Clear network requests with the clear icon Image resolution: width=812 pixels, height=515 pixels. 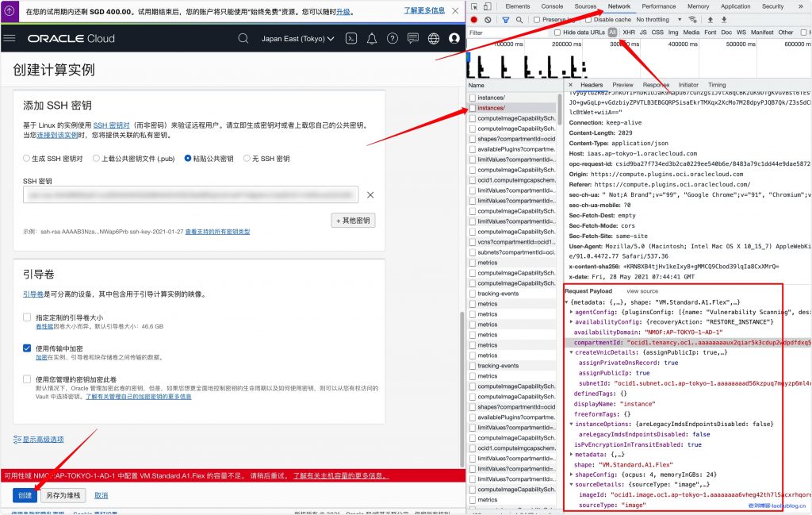coord(488,19)
